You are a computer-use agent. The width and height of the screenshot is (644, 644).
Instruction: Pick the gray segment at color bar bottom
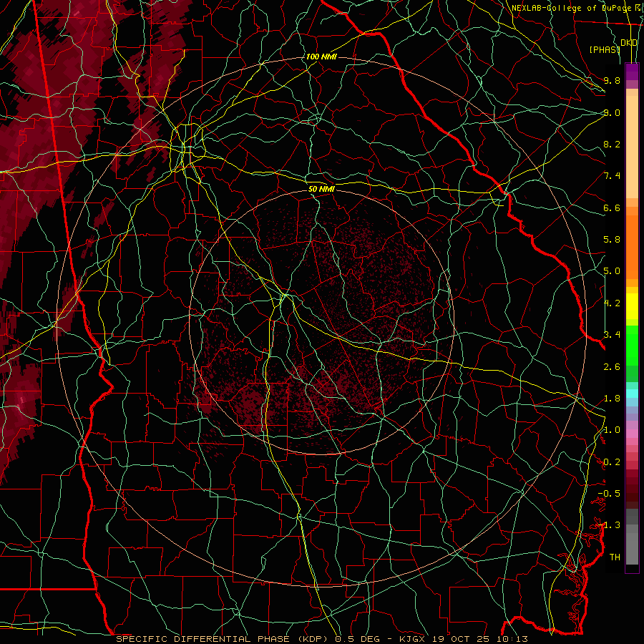[632, 549]
